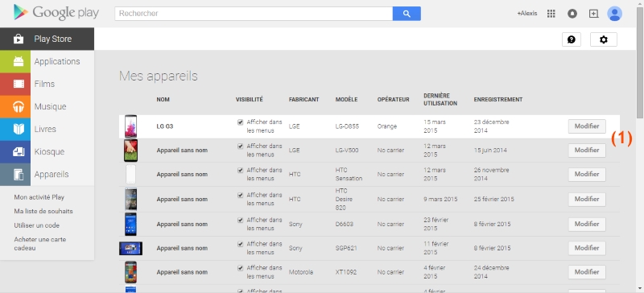The width and height of the screenshot is (644, 293).
Task: Click the Orange operator cell
Action: point(387,126)
